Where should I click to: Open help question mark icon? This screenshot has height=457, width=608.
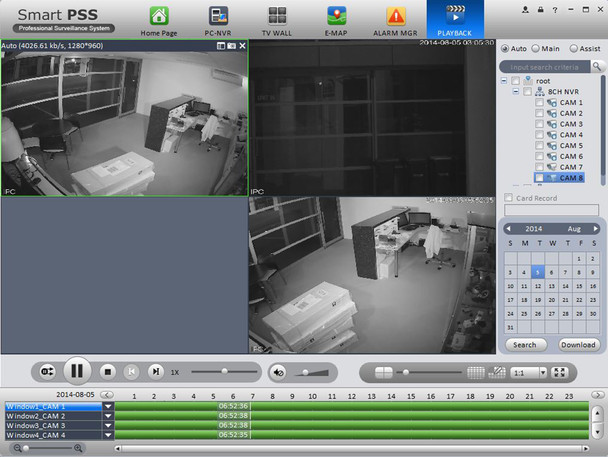555,10
